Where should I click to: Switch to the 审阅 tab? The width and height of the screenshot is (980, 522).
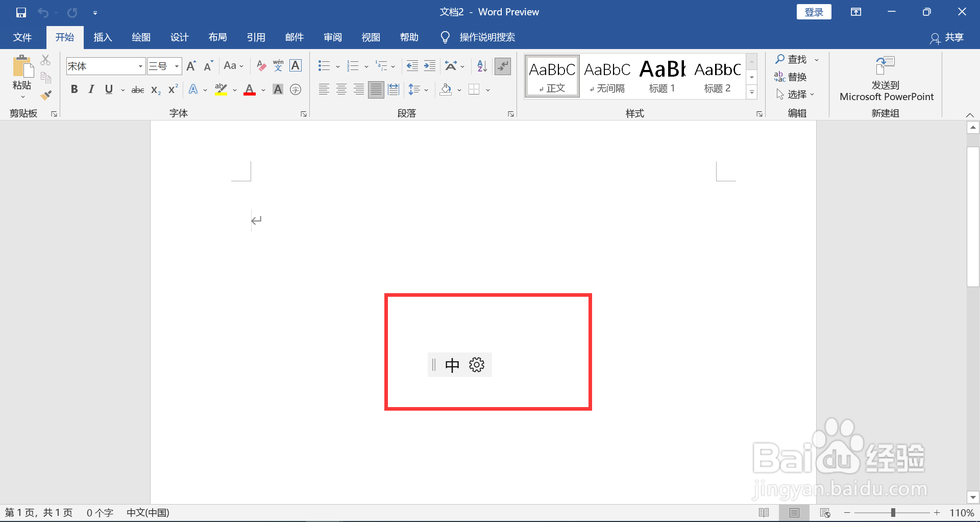point(332,37)
